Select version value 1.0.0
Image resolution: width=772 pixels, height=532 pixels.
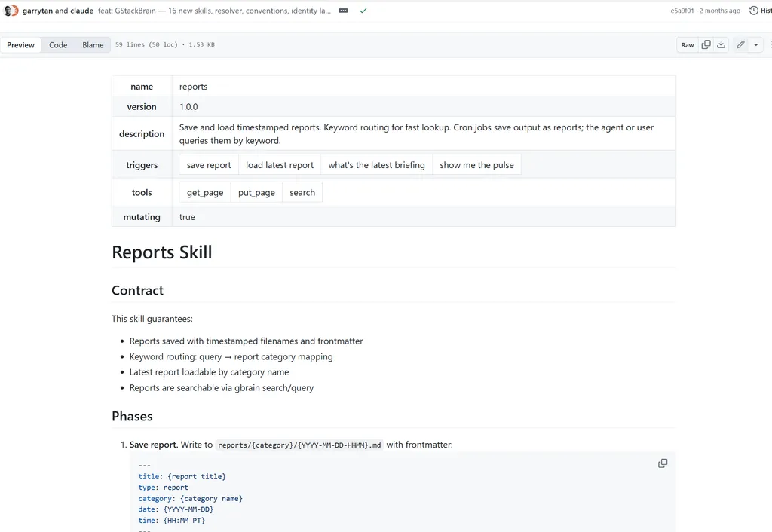tap(188, 107)
